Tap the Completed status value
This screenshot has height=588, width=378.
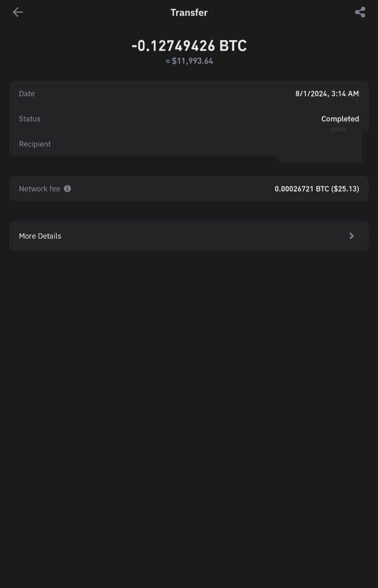[340, 119]
